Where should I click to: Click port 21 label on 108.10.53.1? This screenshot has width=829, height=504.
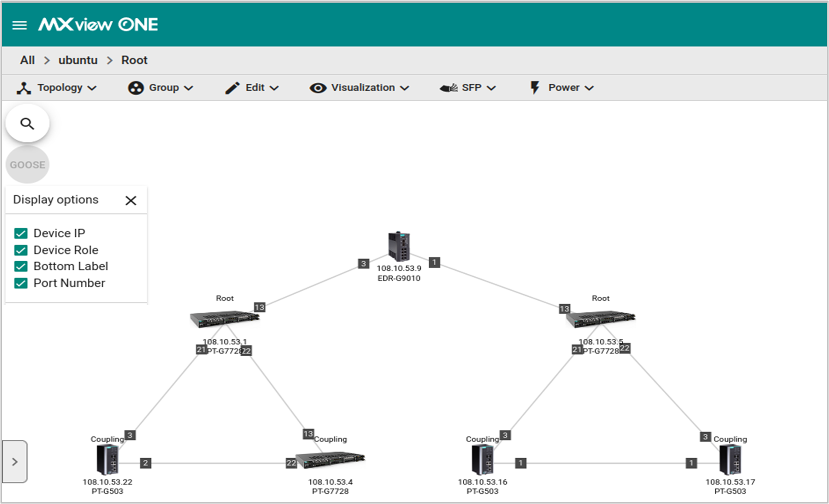(201, 350)
